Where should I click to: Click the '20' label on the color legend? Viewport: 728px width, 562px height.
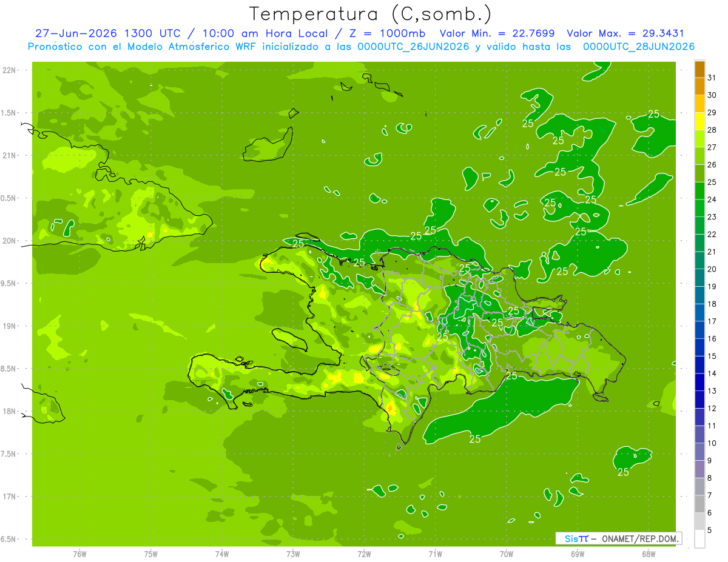(x=712, y=269)
